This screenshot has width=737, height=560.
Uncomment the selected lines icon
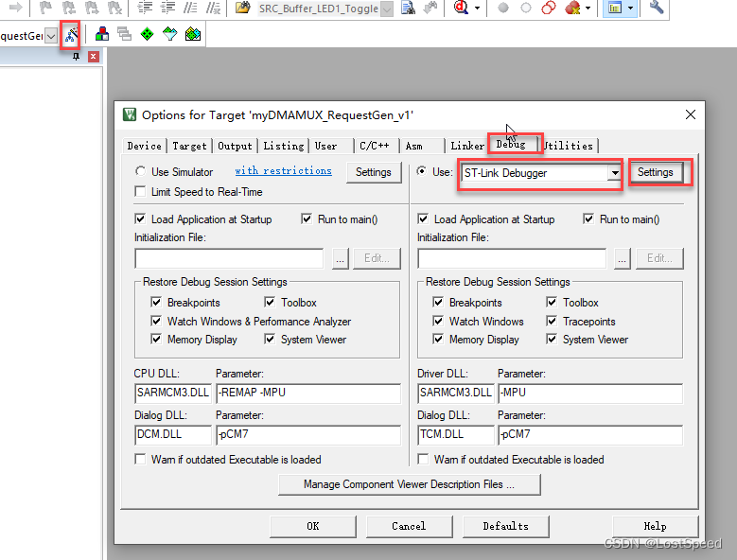click(x=214, y=7)
